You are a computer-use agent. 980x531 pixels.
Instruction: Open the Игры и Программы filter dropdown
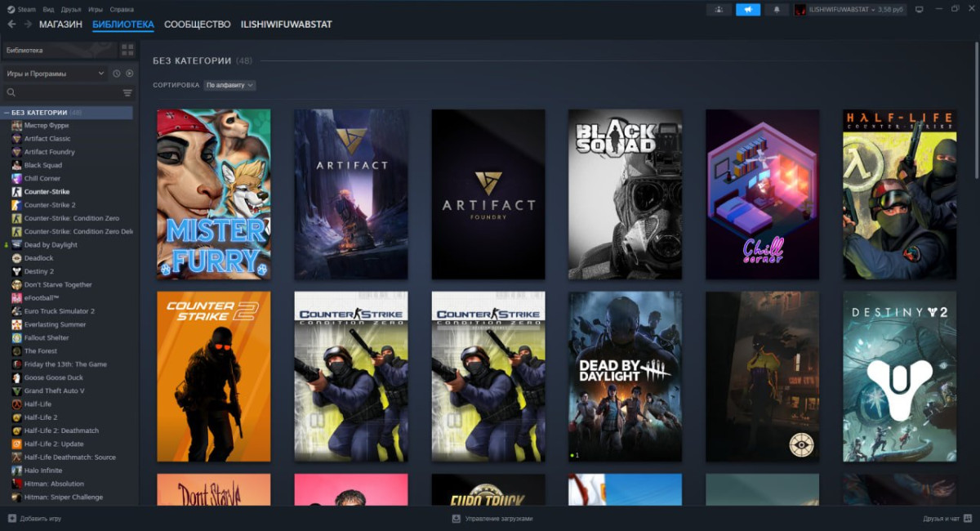coord(56,74)
